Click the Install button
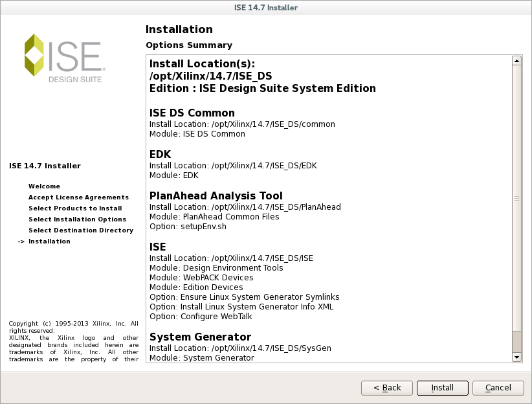The width and height of the screenshot is (532, 404). [x=443, y=388]
